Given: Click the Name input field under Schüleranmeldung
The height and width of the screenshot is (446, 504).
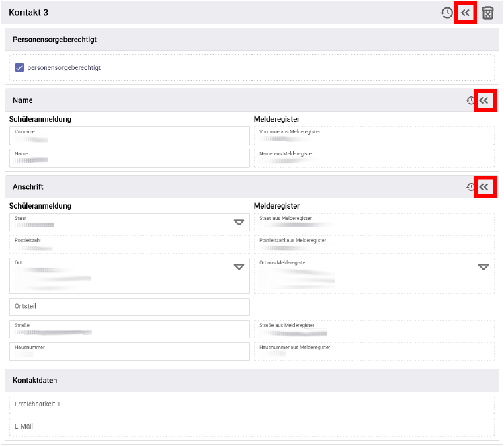Looking at the screenshot, I should [130, 158].
